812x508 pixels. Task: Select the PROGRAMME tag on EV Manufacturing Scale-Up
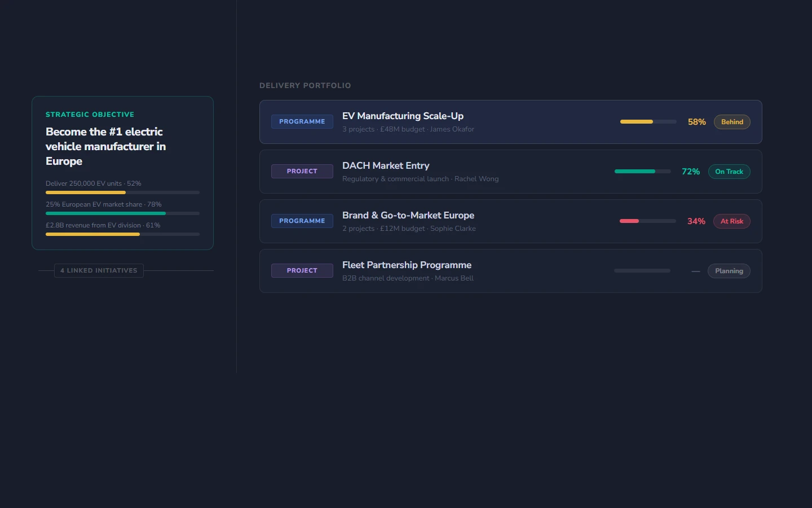coord(302,121)
